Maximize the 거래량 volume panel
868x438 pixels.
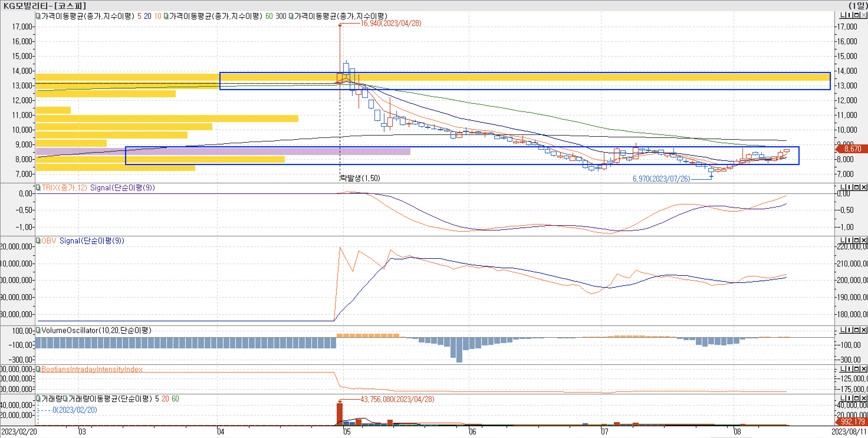point(857,398)
